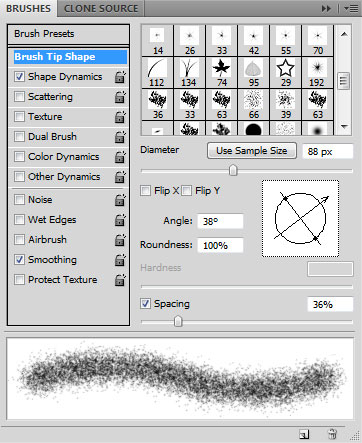Turn on the Airbrush option
The width and height of the screenshot is (362, 443).
point(19,240)
